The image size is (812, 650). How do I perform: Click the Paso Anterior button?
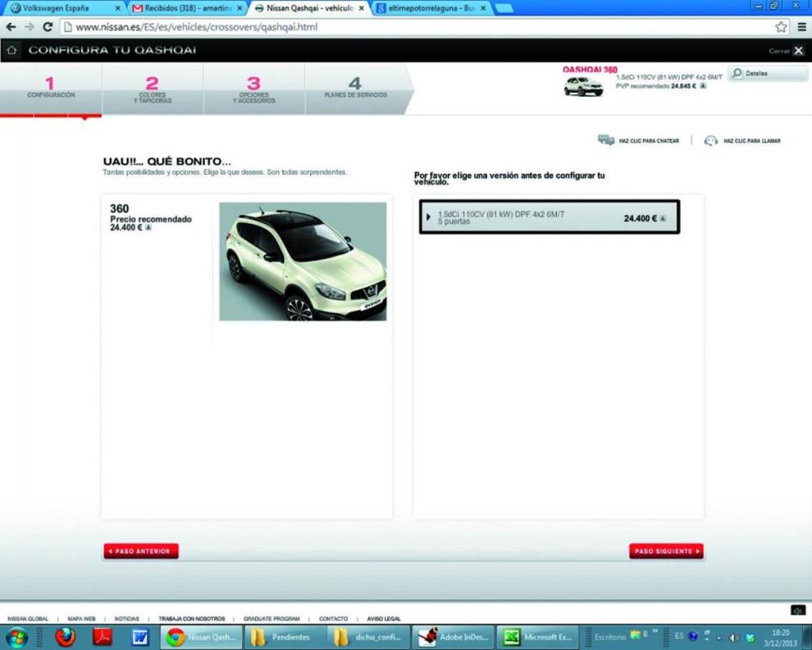pos(141,551)
